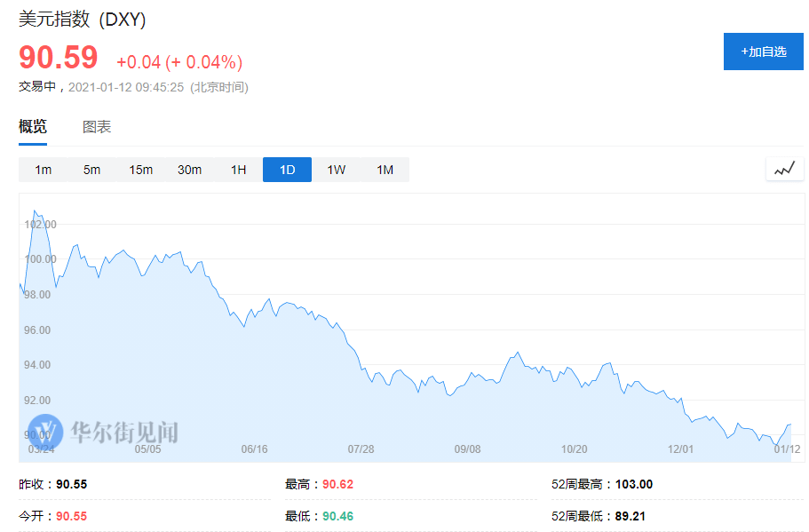This screenshot has width=809, height=532.
Task: Enable the 1M monthly view
Action: point(385,169)
